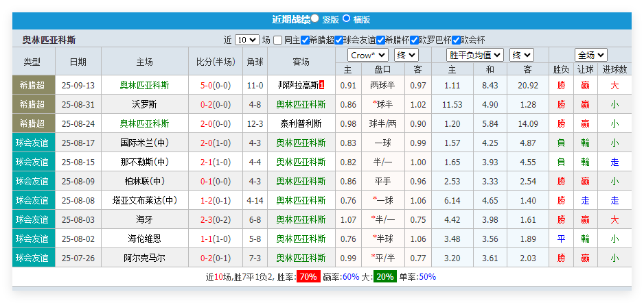Image resolution: width=644 pixels, height=303 pixels.
Task: Enable the 同主 checkbox
Action: tap(277, 40)
